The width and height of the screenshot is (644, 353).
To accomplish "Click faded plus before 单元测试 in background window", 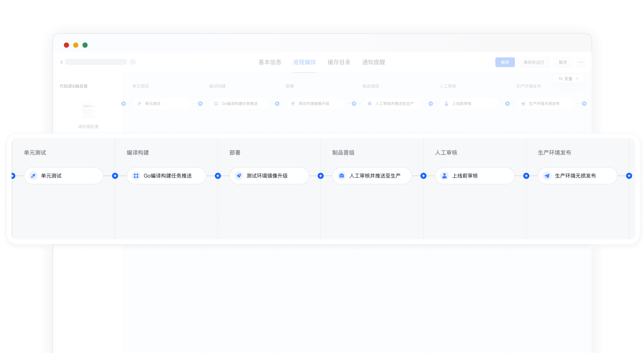I will point(123,104).
